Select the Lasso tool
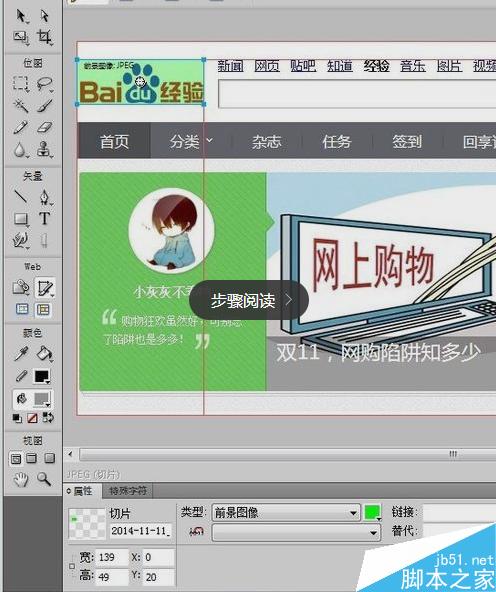496x592 pixels. (45, 84)
